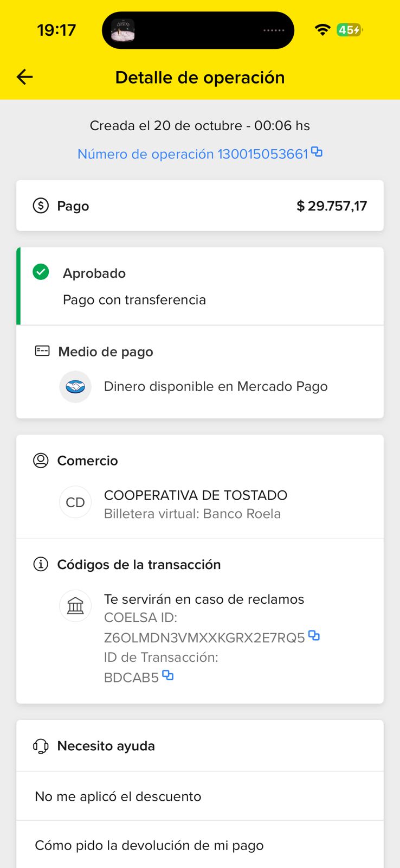Tap the card icon next to Medio de pago
Image resolution: width=400 pixels, height=868 pixels.
click(42, 351)
